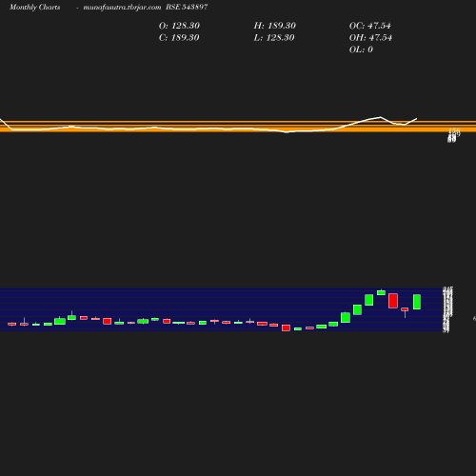This screenshot has height=476, width=476.
Task: Click the low value L: 128.30
Action: pyautogui.click(x=274, y=38)
